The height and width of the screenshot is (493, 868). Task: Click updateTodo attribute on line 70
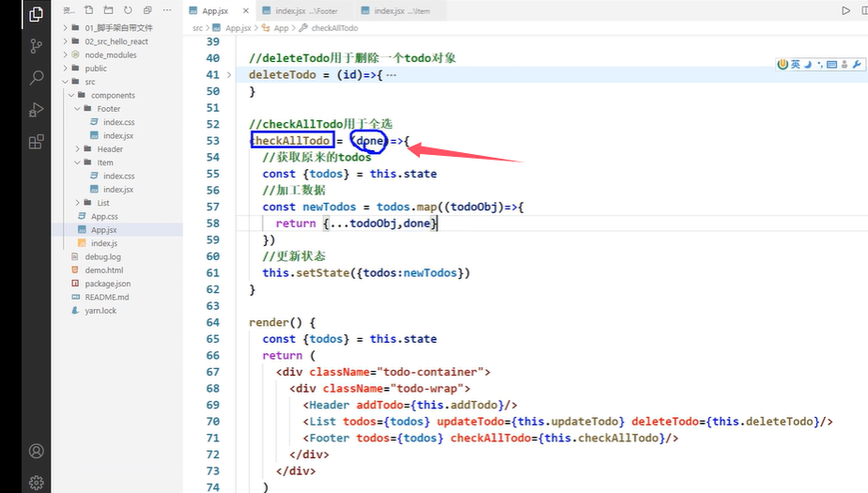(x=471, y=422)
